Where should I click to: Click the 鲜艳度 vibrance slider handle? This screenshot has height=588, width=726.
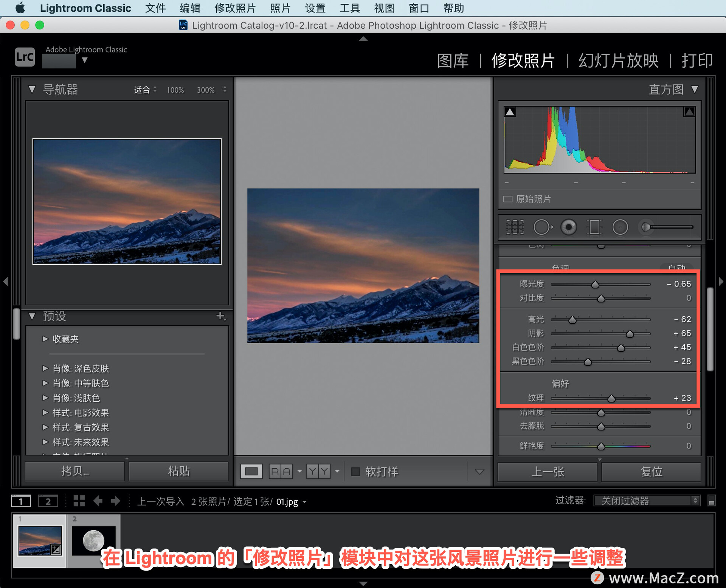coord(601,447)
